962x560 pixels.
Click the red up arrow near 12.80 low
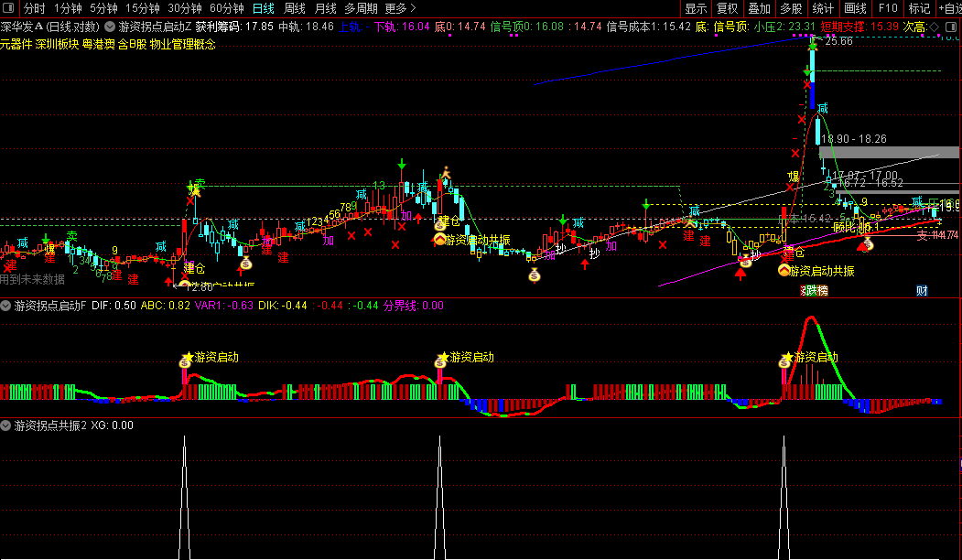click(x=168, y=281)
